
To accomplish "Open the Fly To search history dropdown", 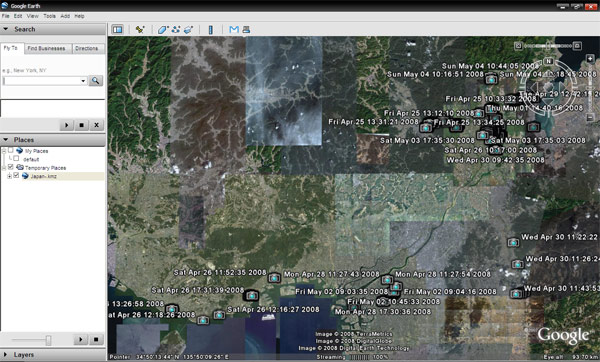I will [83, 81].
